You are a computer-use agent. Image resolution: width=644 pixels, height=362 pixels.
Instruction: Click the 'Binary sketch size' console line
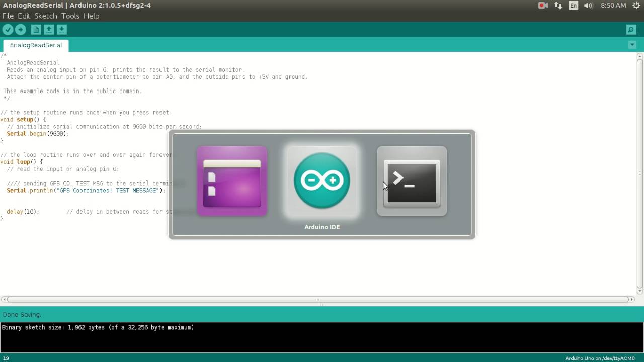[x=98, y=327]
